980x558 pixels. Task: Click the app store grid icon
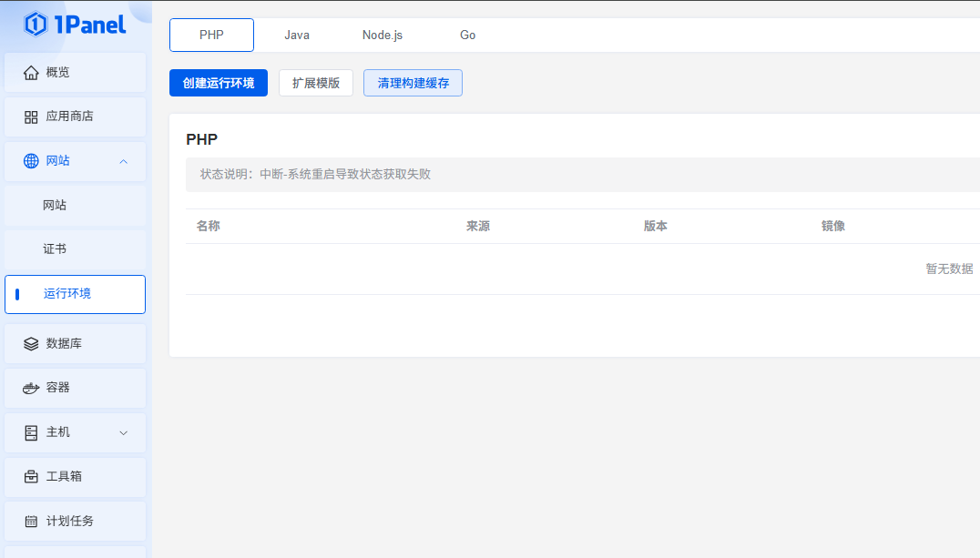coord(31,117)
